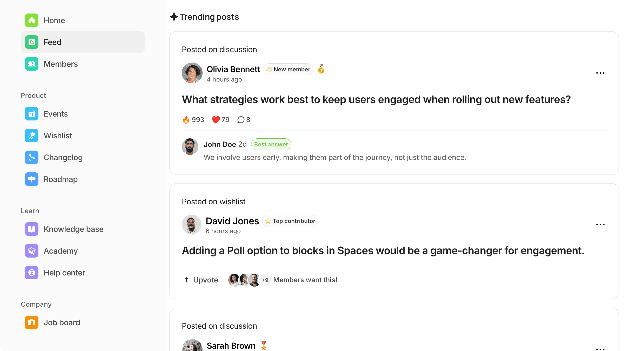Select the Roadmap signpost icon

(32, 179)
